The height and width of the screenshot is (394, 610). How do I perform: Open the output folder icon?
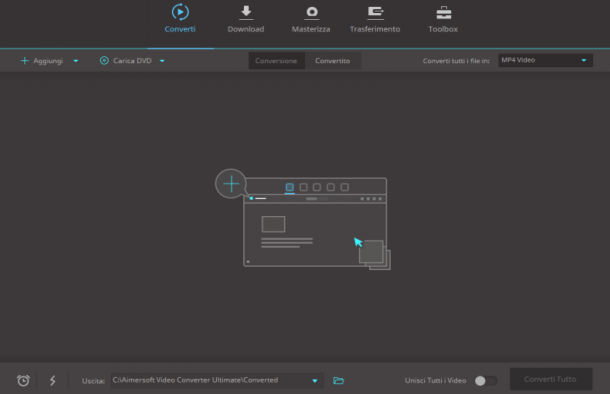(338, 380)
